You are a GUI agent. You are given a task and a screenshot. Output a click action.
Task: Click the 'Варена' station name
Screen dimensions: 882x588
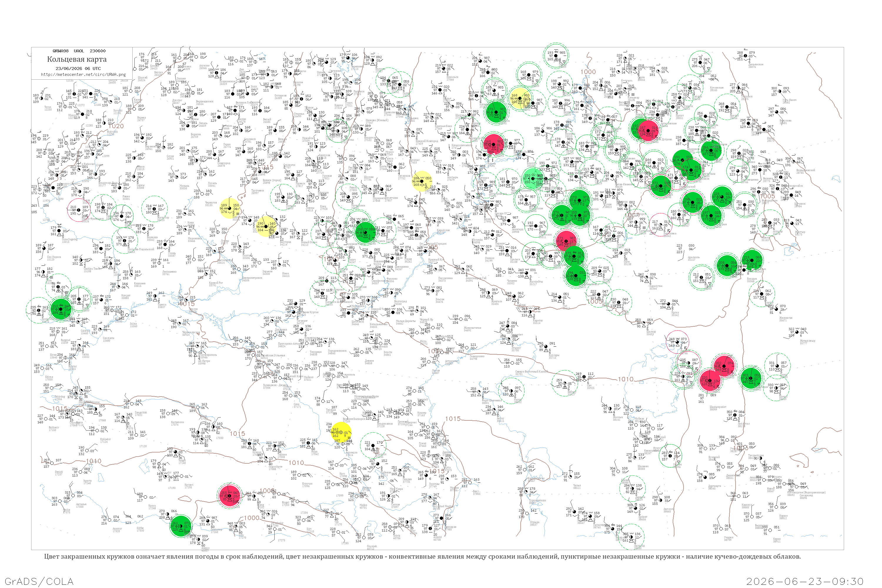pyautogui.click(x=142, y=118)
